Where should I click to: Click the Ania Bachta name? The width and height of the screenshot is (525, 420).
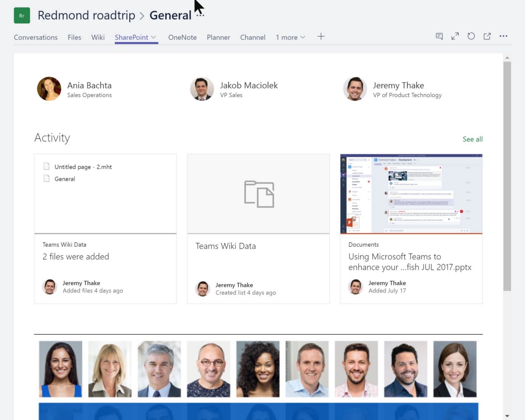(x=89, y=85)
